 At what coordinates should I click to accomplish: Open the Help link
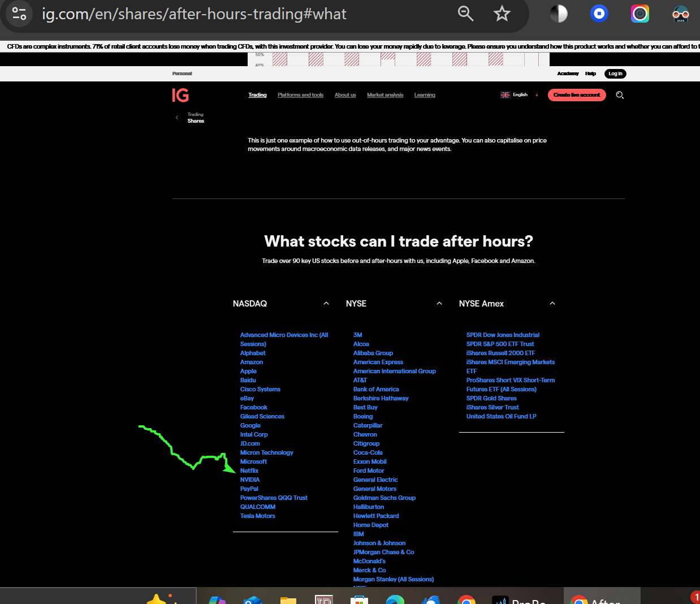tap(590, 74)
